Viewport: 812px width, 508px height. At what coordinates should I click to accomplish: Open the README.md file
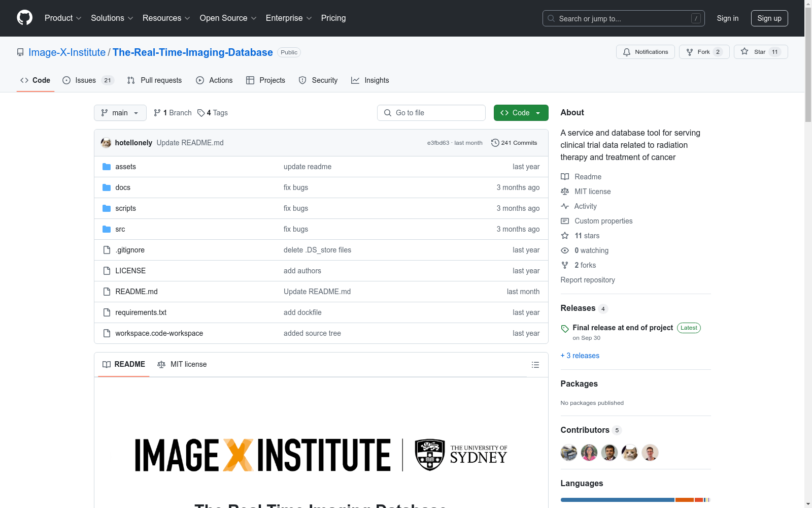pos(137,292)
